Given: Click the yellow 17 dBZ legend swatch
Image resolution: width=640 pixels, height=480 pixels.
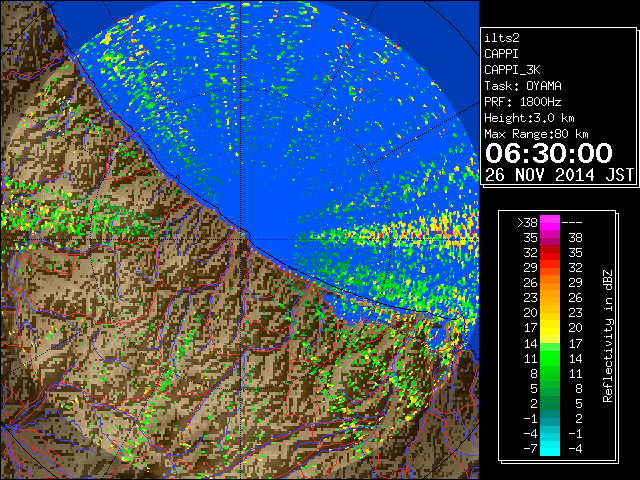Looking at the screenshot, I should click(x=550, y=328).
